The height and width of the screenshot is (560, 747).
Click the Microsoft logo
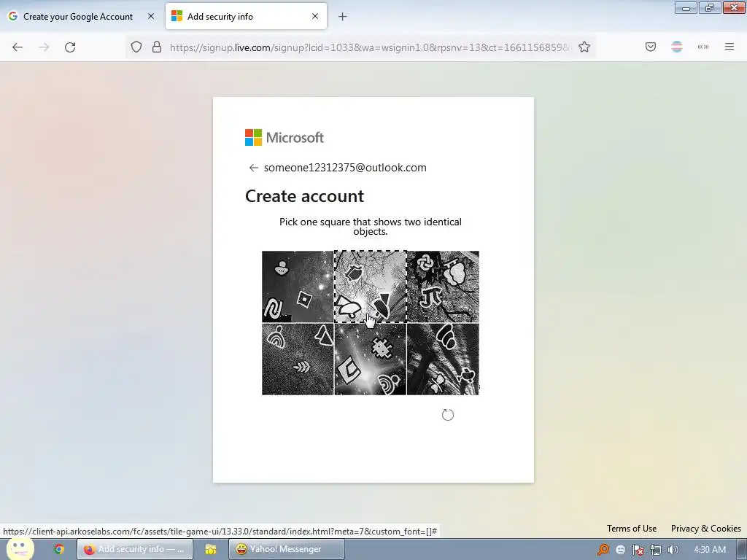coord(285,138)
